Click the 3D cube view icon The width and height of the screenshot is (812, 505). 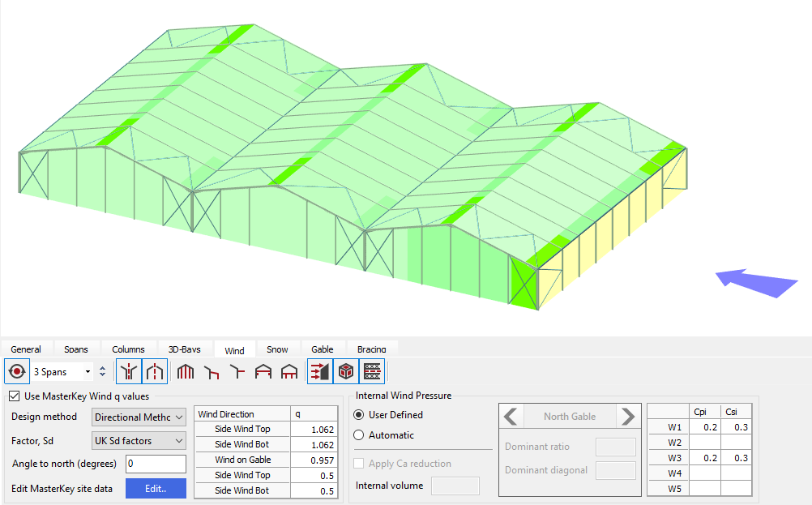pos(346,371)
